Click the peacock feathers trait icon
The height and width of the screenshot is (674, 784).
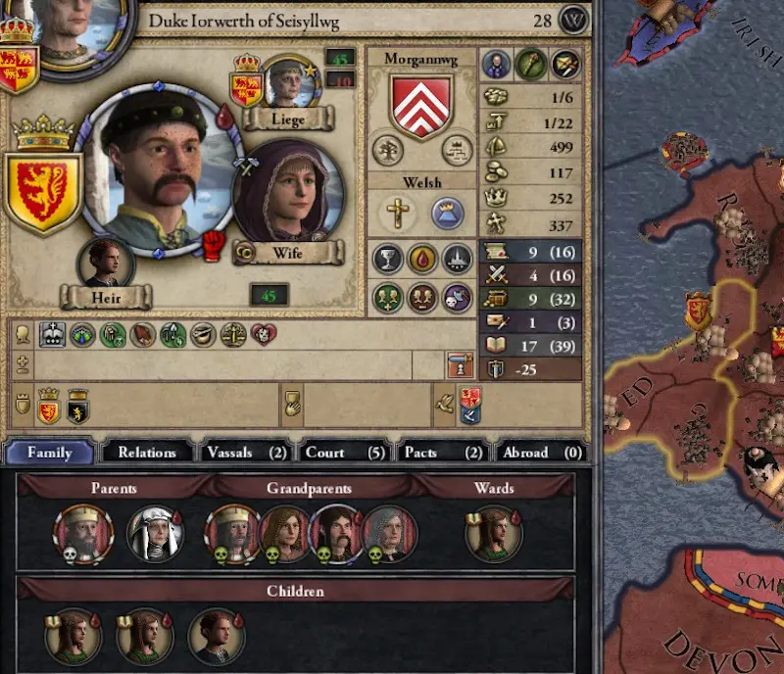[x=82, y=335]
